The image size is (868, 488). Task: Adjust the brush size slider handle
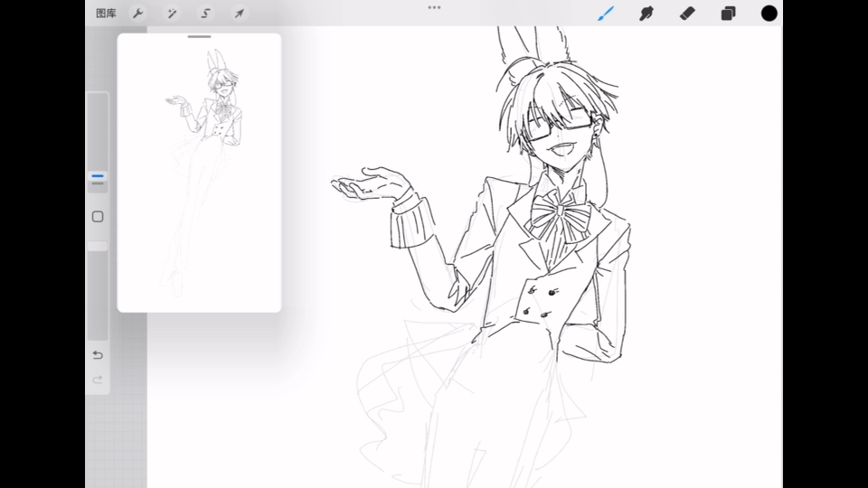(98, 177)
